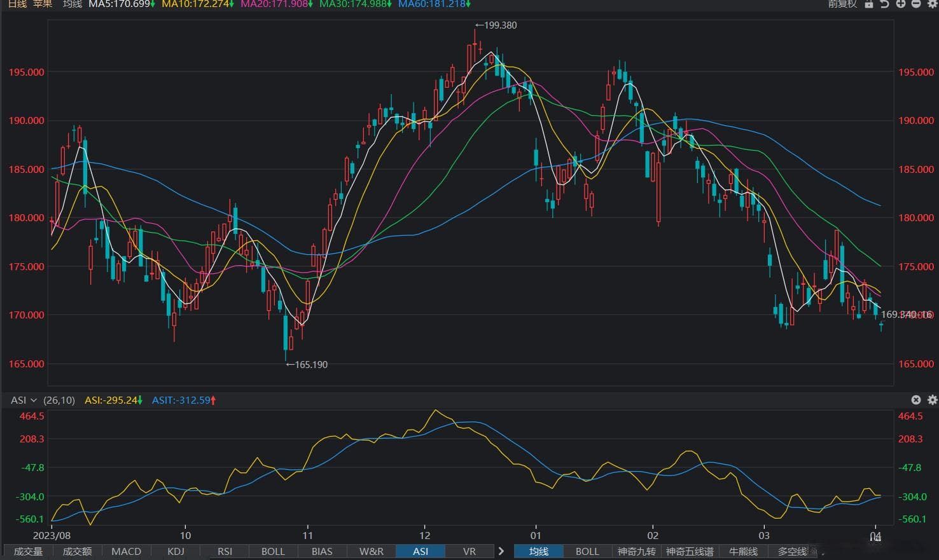The image size is (939, 560).
Task: Zoom out with the minus circle icon
Action: [916, 4]
